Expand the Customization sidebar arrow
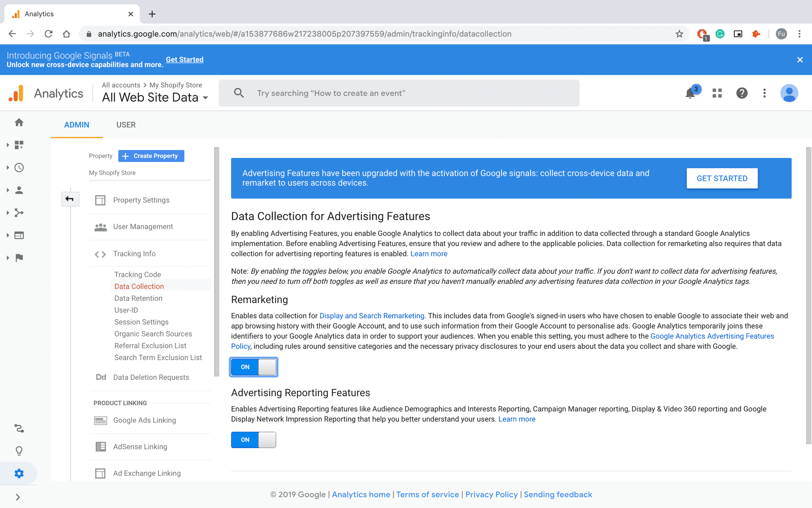 [8, 145]
